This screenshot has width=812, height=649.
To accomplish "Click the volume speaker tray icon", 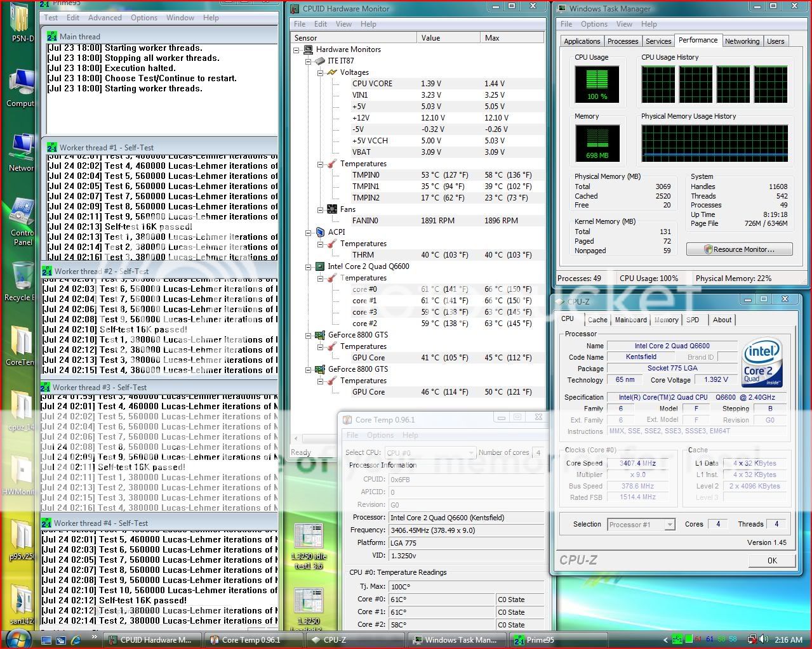I will pos(762,639).
